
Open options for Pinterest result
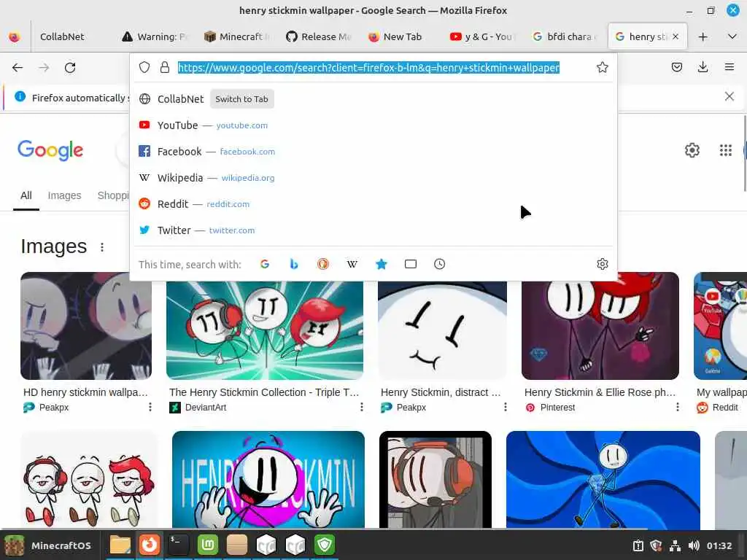678,407
